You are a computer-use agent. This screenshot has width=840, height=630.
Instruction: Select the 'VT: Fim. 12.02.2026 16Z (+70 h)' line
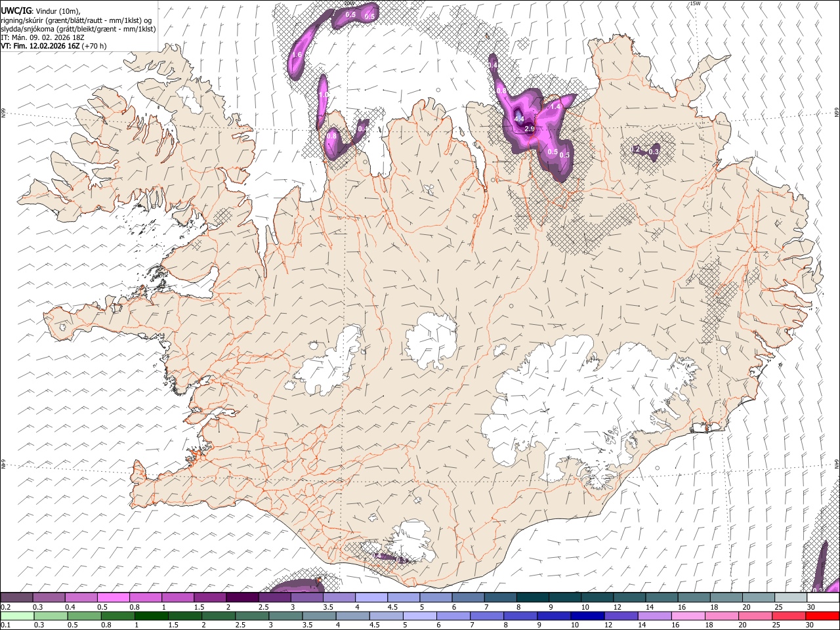pyautogui.click(x=54, y=46)
